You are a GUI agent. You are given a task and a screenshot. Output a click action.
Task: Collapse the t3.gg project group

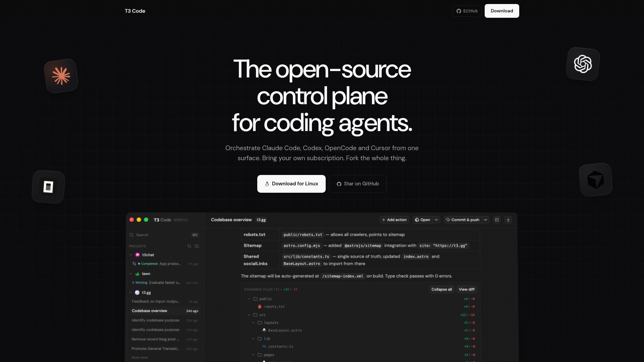click(130, 293)
